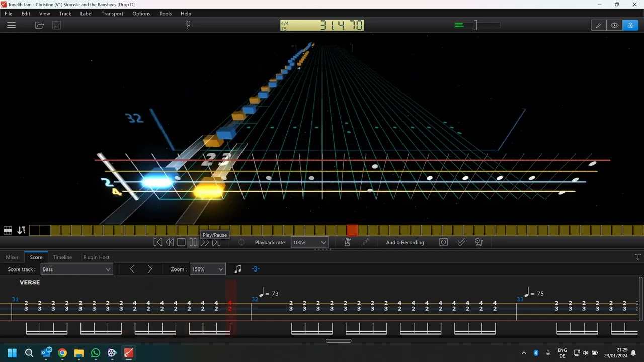Image resolution: width=644 pixels, height=362 pixels.
Task: Go to the next score track arrow
Action: pos(149,269)
